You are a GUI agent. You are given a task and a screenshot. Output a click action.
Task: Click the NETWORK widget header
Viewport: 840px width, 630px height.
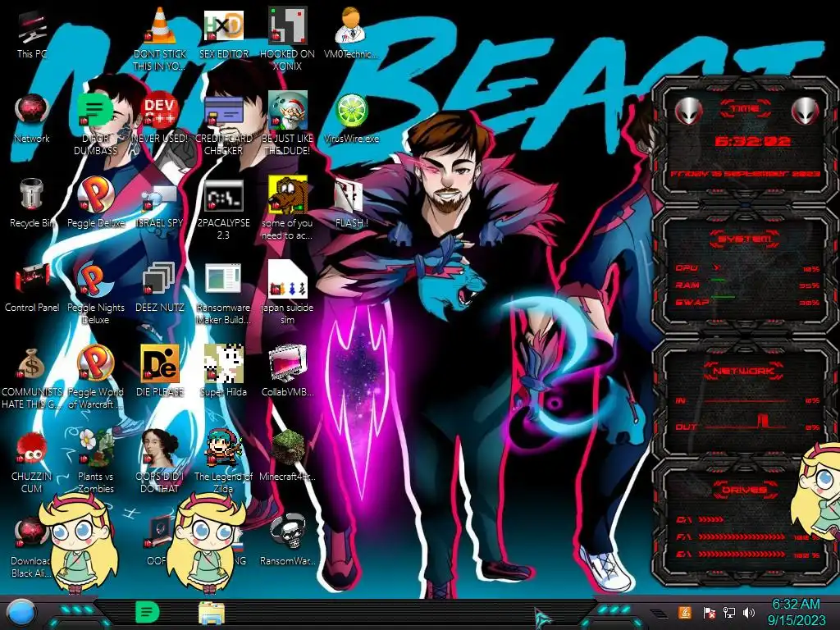click(744, 371)
